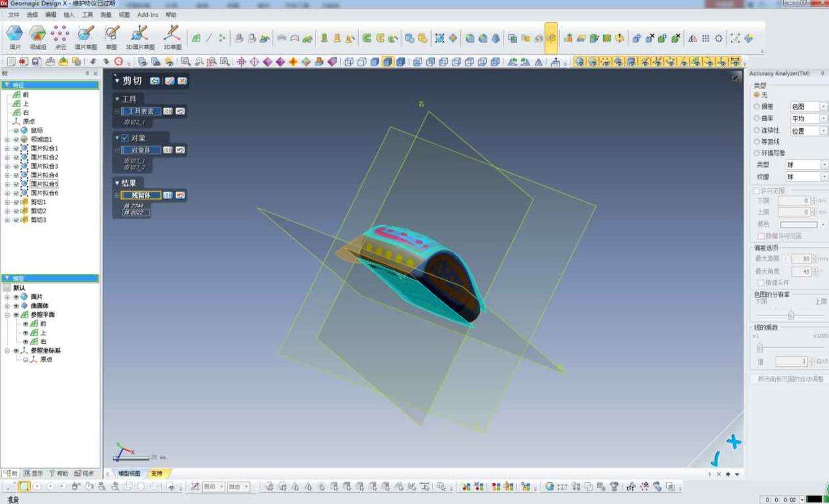Image resolution: width=829 pixels, height=504 pixels.
Task: Click the zoom magnifier icon in second toolbar
Action: [x=186, y=61]
